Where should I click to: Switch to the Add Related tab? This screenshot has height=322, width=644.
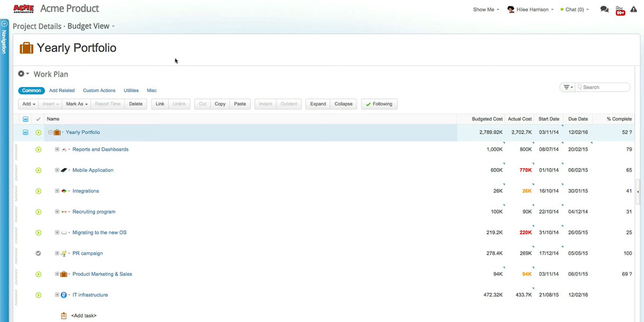click(x=62, y=91)
